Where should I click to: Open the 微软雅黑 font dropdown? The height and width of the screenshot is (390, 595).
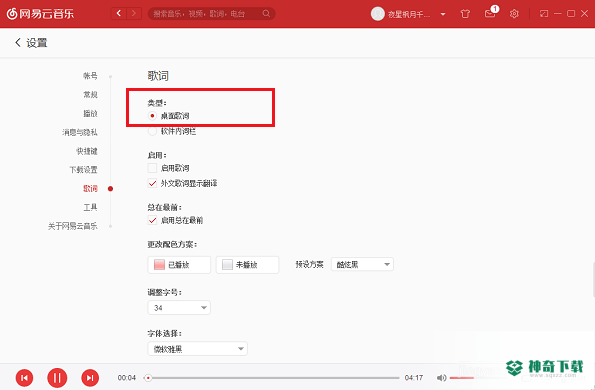tap(197, 349)
